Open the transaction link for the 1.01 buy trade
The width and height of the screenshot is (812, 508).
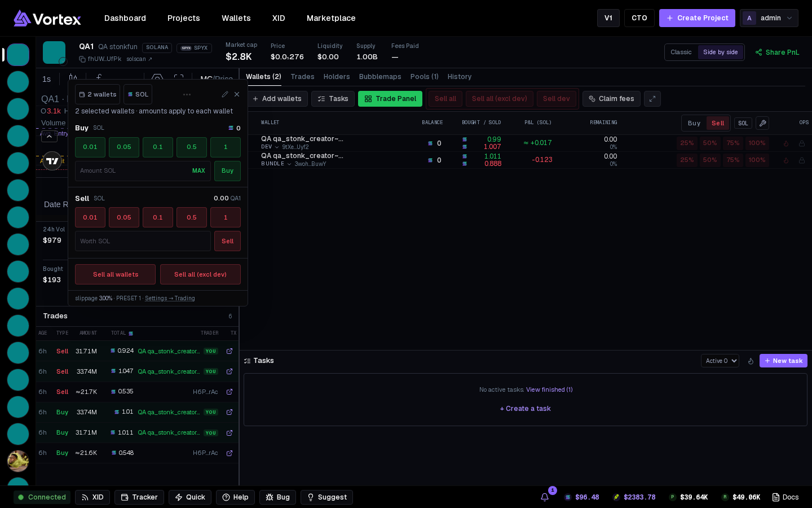click(x=230, y=412)
